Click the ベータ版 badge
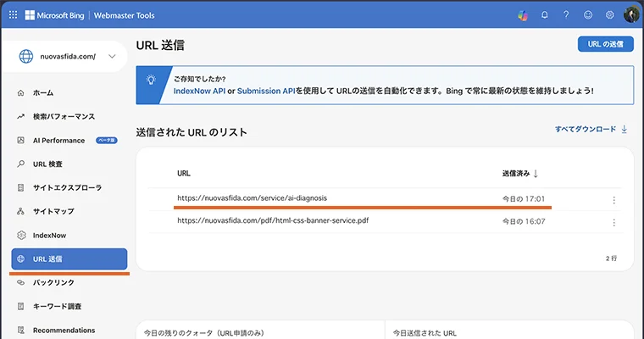Screen dimensions: 644x339 coord(107,141)
